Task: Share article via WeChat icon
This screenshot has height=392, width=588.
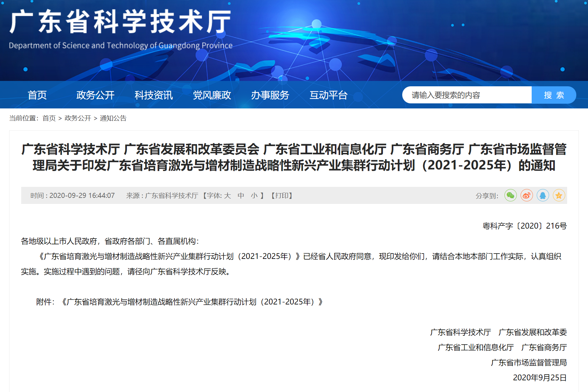Action: pyautogui.click(x=510, y=195)
